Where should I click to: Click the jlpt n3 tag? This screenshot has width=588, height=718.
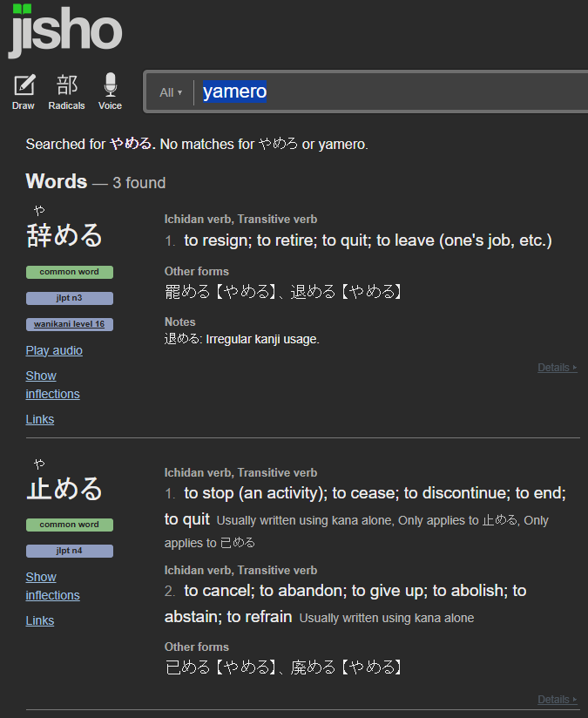click(x=69, y=298)
